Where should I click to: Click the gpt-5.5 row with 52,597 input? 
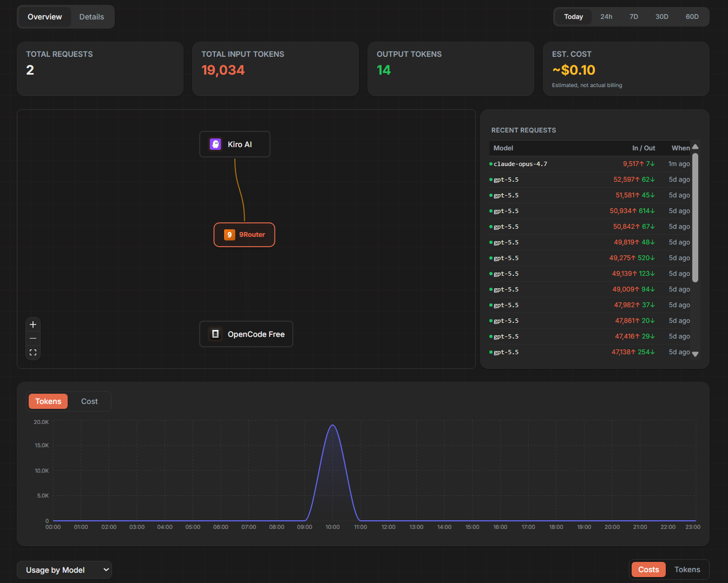coord(590,180)
